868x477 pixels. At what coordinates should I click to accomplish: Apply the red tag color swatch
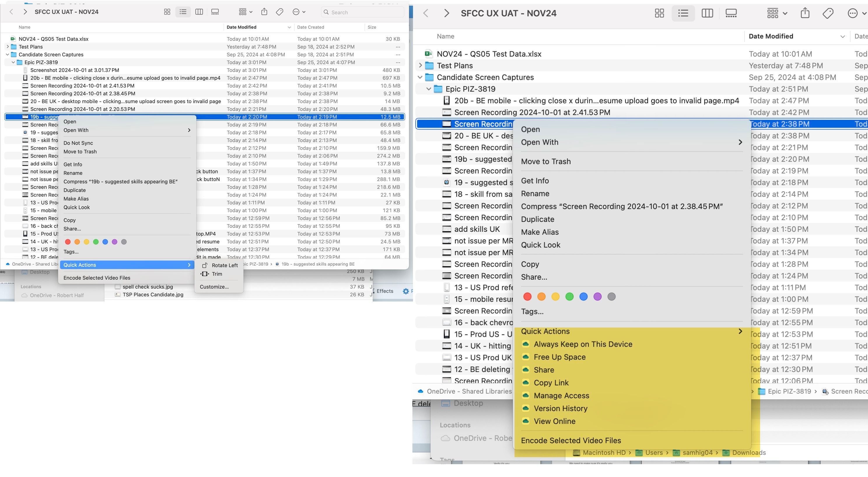coord(68,241)
